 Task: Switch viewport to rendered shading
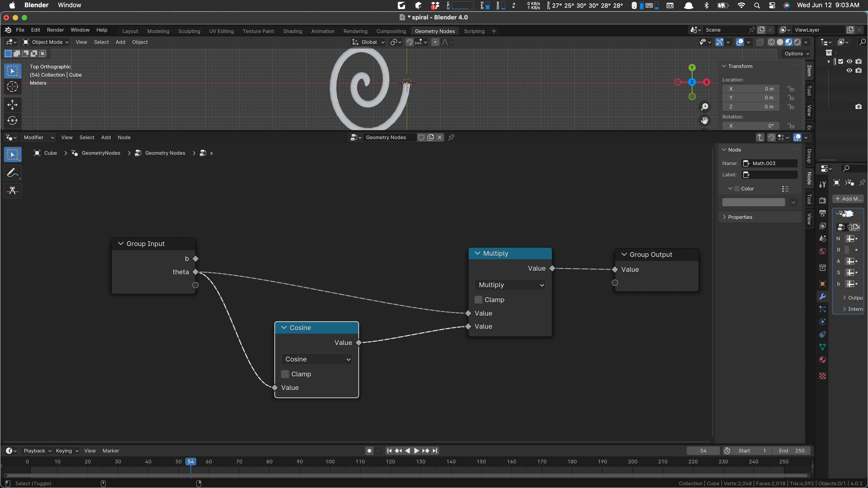coord(797,42)
